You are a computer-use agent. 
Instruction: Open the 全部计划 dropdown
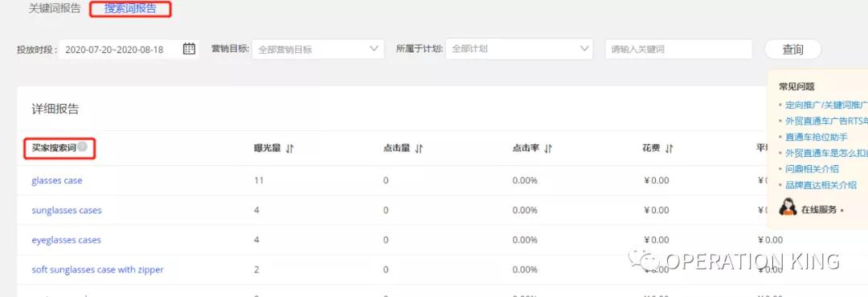click(518, 49)
